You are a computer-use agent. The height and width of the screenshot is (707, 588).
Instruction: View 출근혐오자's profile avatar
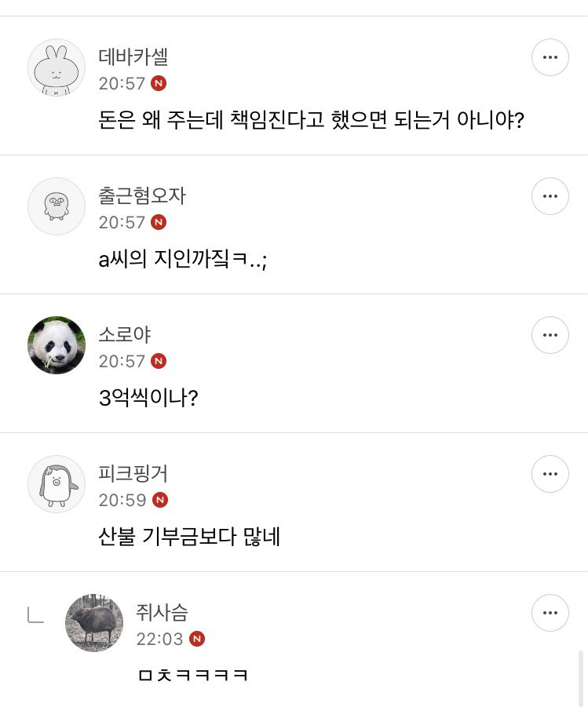tap(57, 206)
